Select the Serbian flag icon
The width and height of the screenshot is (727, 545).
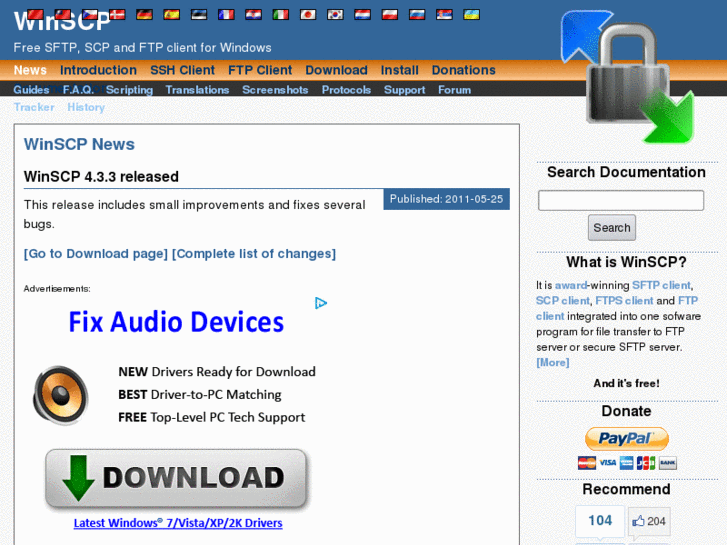pyautogui.click(x=444, y=15)
